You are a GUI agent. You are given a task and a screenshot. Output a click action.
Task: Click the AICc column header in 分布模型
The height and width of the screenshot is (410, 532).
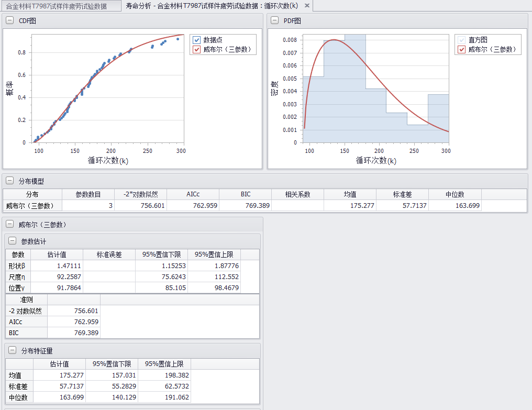click(x=193, y=194)
